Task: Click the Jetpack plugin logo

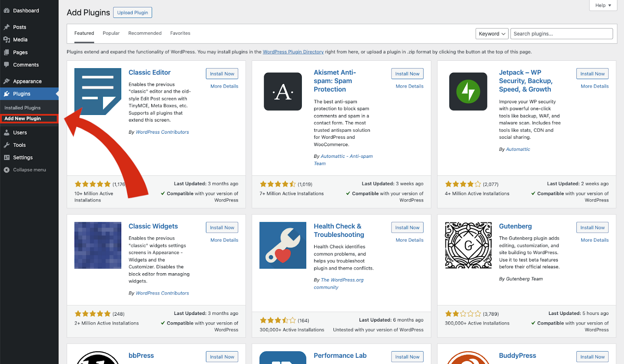Action: [x=468, y=92]
